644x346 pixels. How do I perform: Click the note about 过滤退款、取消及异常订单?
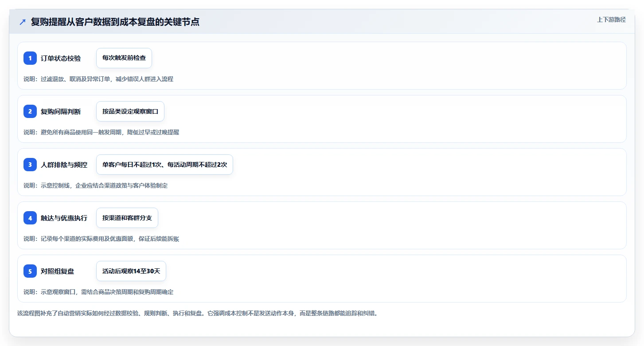(98, 79)
